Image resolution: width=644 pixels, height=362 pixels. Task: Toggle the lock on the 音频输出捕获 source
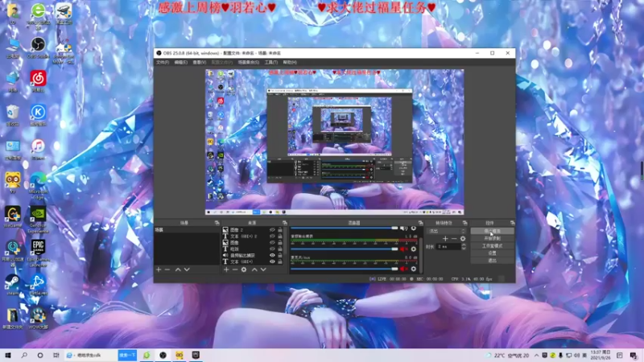click(280, 255)
